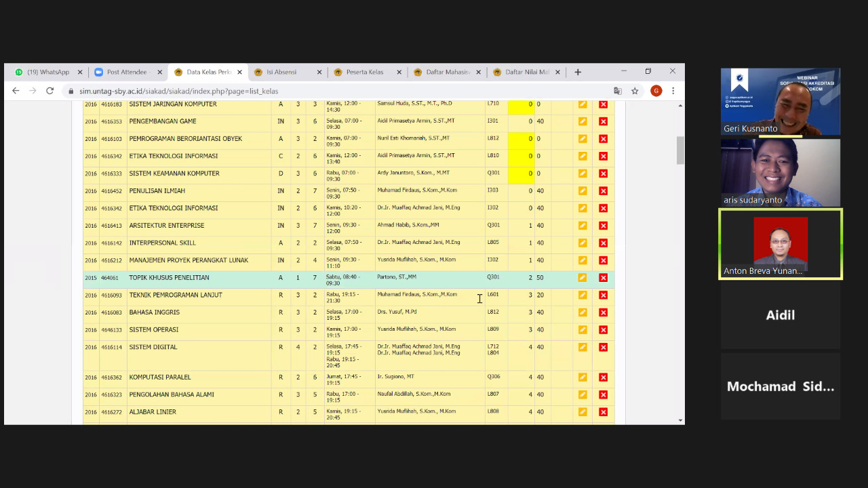Click delete icon for SISTEM JARINGAN KOMPUTER row
868x488 pixels.
603,104
